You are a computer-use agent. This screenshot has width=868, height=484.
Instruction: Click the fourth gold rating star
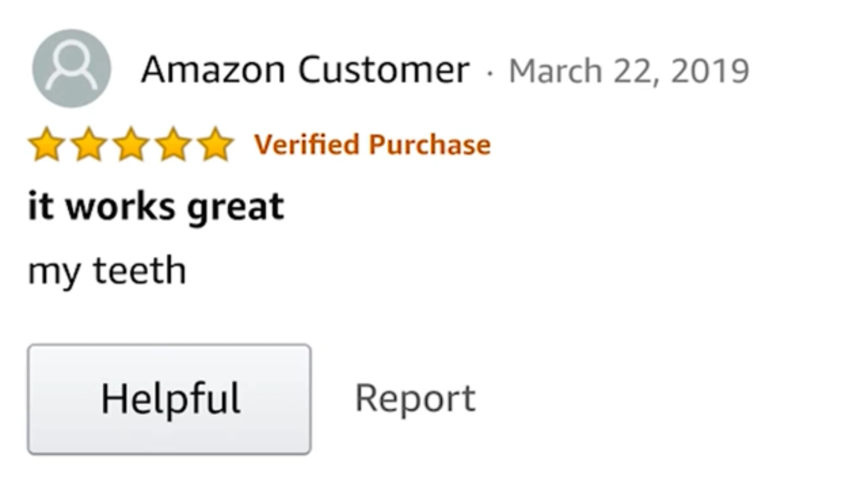(x=174, y=144)
